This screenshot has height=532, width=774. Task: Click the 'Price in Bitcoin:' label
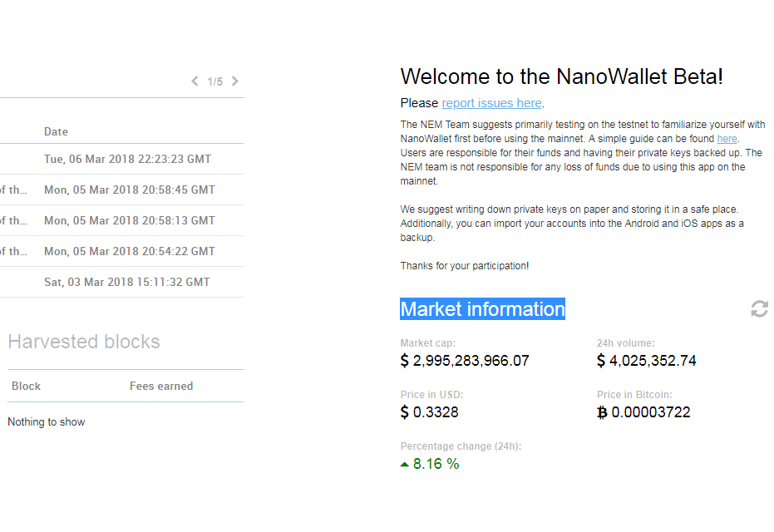click(634, 395)
